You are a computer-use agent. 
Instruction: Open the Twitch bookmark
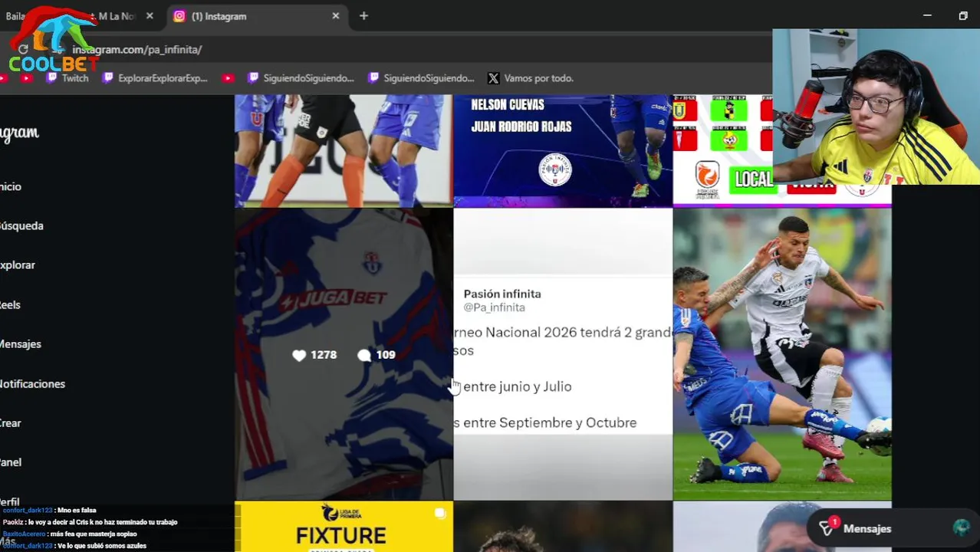tap(67, 78)
